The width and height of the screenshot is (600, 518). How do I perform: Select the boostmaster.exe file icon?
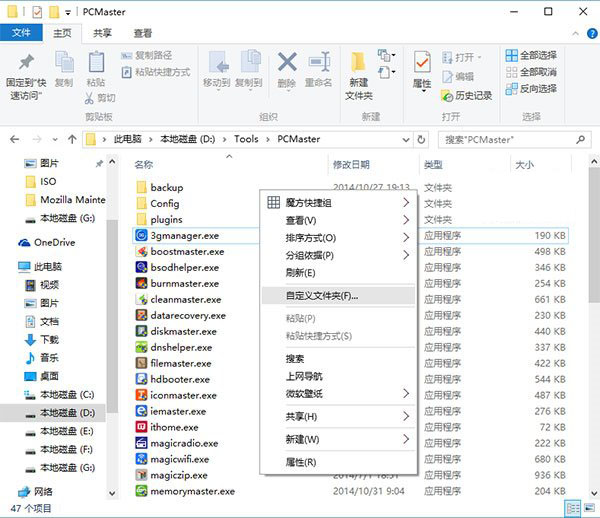(142, 251)
